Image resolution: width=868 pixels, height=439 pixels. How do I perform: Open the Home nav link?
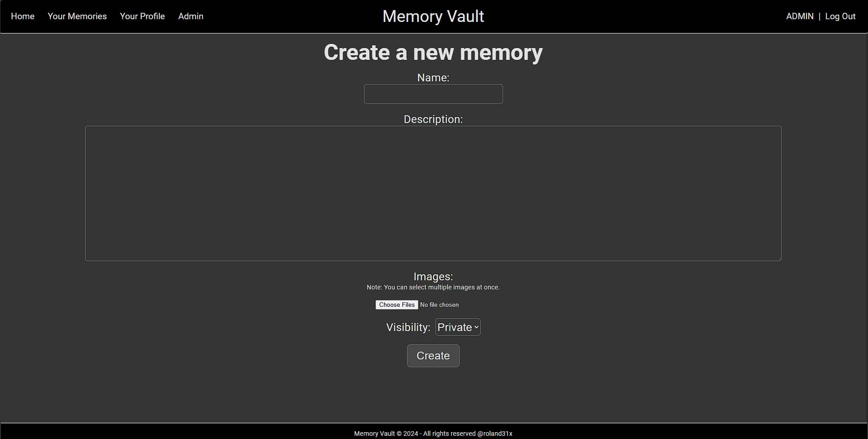pyautogui.click(x=22, y=16)
